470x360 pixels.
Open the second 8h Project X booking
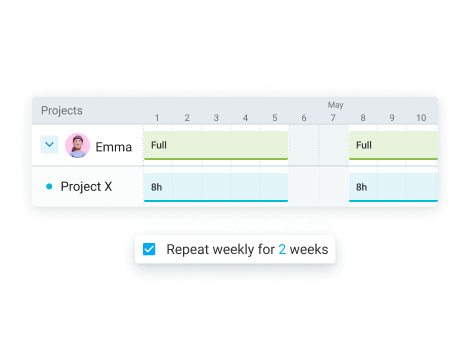(393, 187)
